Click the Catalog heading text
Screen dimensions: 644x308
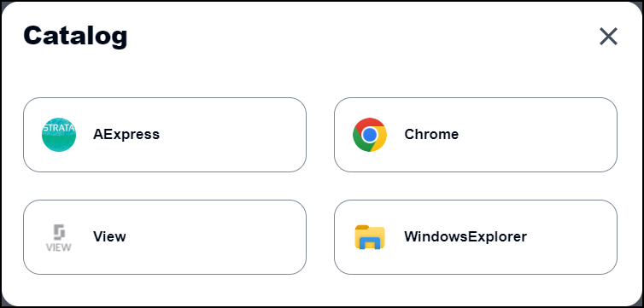(75, 36)
